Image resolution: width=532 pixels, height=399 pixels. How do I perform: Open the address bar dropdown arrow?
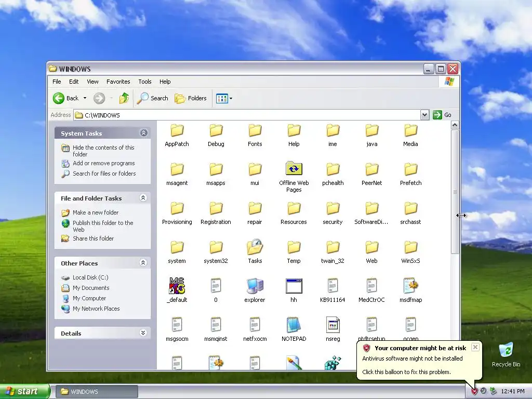coord(424,115)
